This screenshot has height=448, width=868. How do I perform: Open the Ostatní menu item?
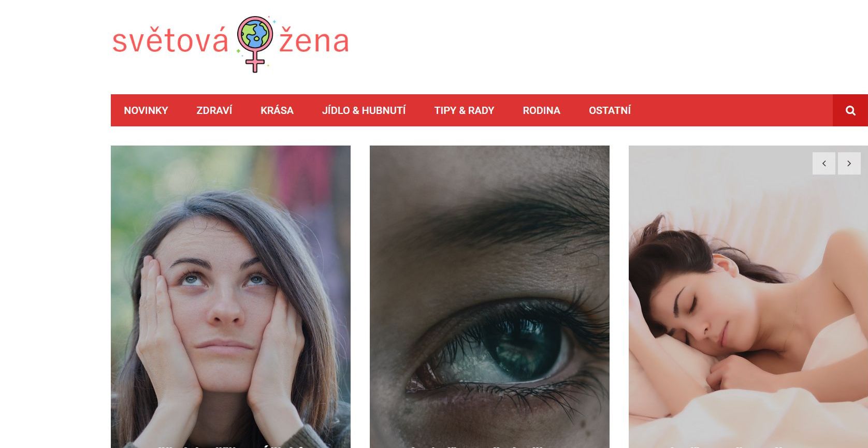pos(610,110)
